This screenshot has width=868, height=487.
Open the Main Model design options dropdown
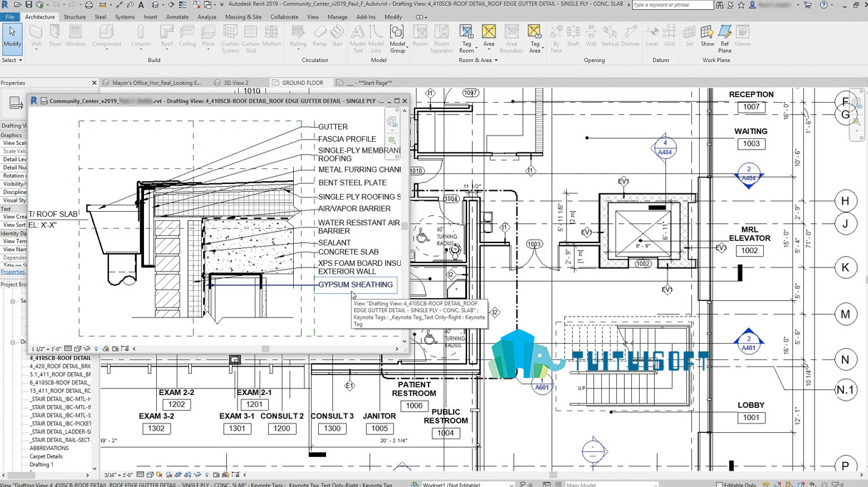click(x=611, y=484)
